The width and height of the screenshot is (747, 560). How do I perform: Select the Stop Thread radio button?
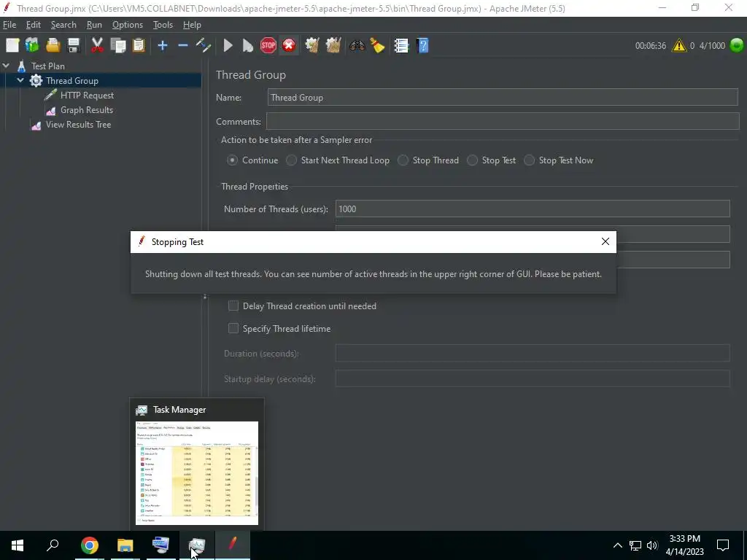click(x=403, y=160)
